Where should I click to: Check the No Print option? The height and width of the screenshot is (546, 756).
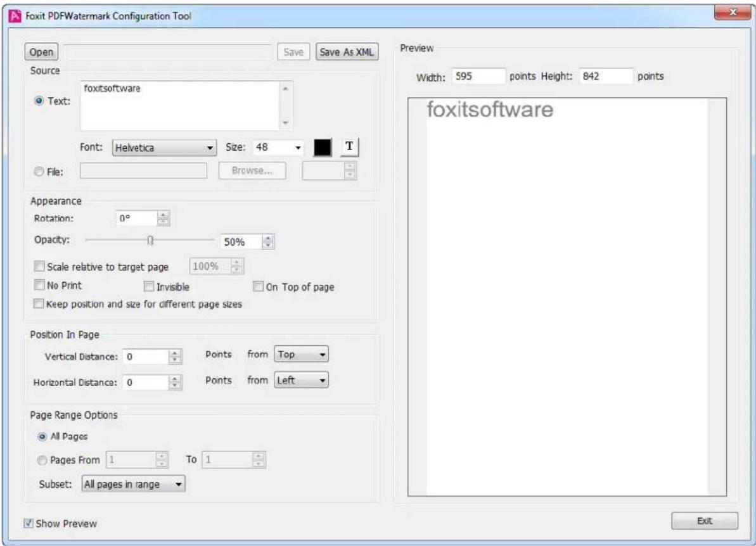pyautogui.click(x=39, y=285)
